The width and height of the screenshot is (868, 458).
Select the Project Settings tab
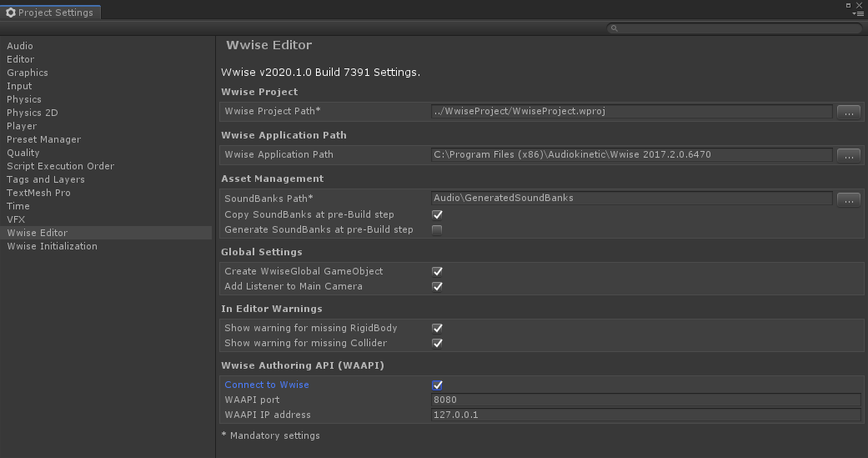[52, 13]
